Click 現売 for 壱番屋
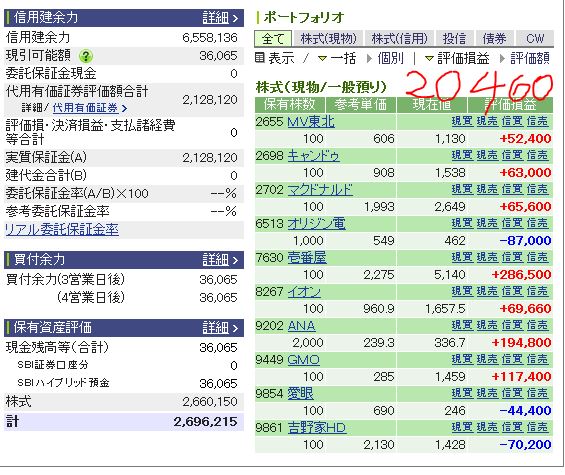The image size is (565, 475). pyautogui.click(x=487, y=257)
